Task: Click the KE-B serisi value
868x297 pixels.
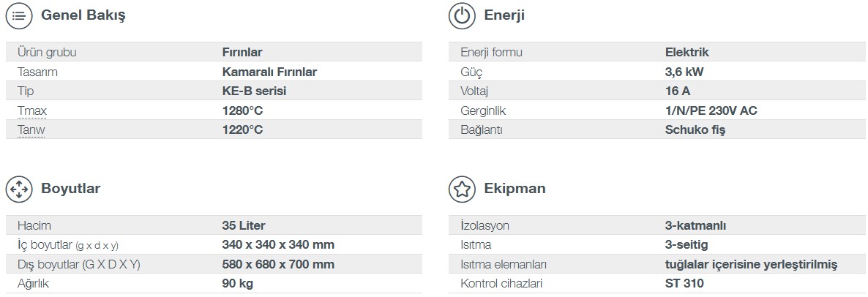Action: 254,91
